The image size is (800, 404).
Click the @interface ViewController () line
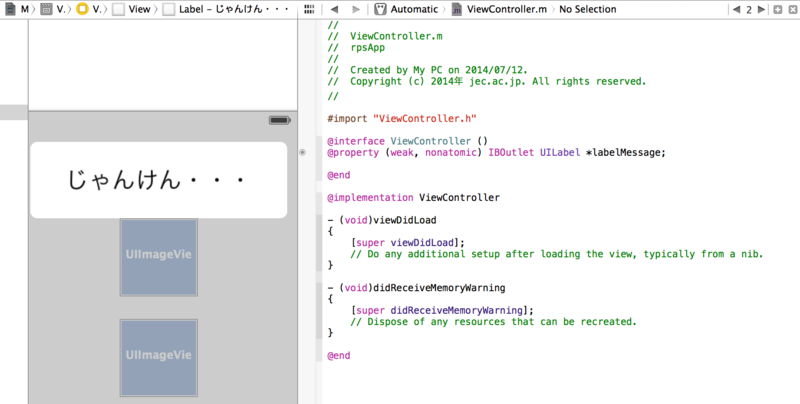click(408, 141)
